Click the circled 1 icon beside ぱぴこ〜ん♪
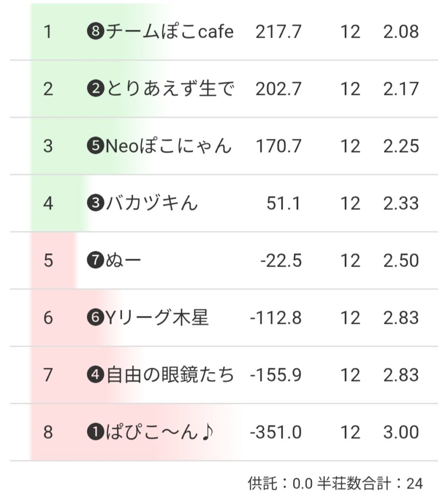 coord(95,433)
